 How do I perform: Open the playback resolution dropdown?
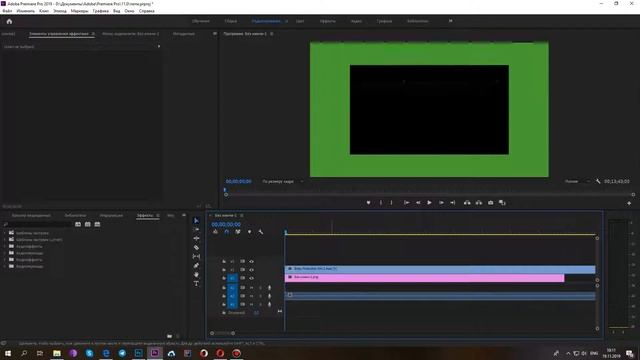(578, 181)
